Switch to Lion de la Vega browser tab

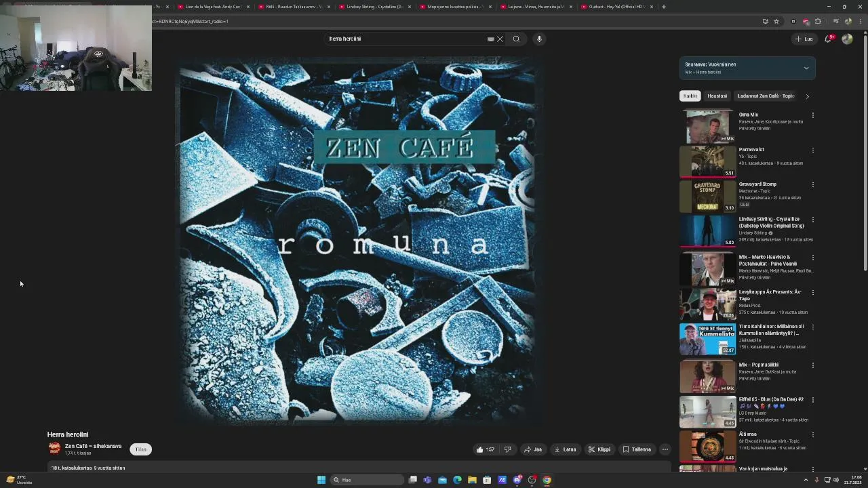(x=213, y=7)
